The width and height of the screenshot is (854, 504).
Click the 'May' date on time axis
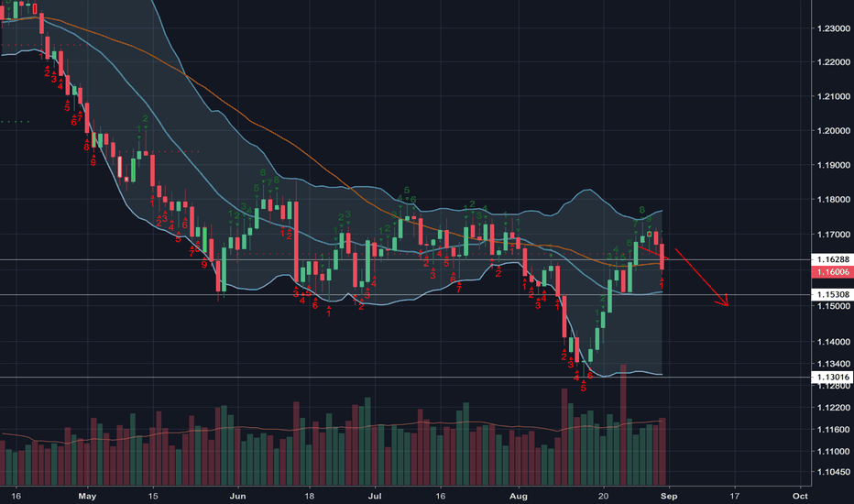(x=87, y=496)
